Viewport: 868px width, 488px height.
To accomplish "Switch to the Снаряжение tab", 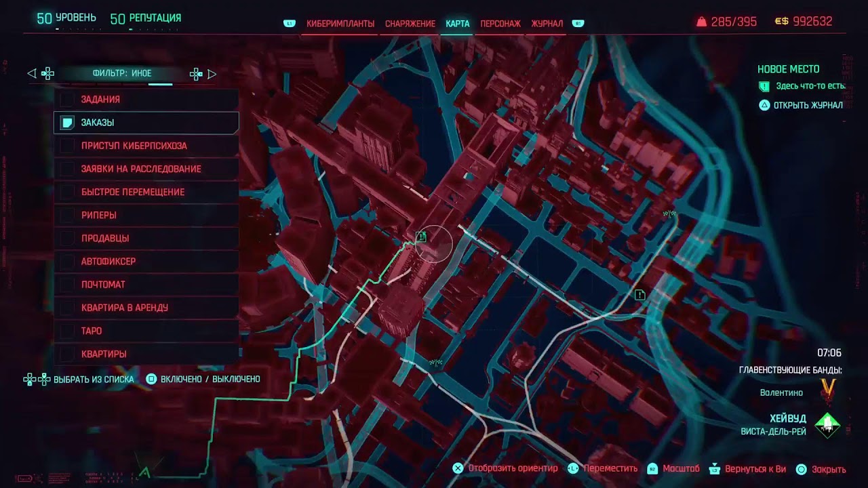I will (410, 24).
